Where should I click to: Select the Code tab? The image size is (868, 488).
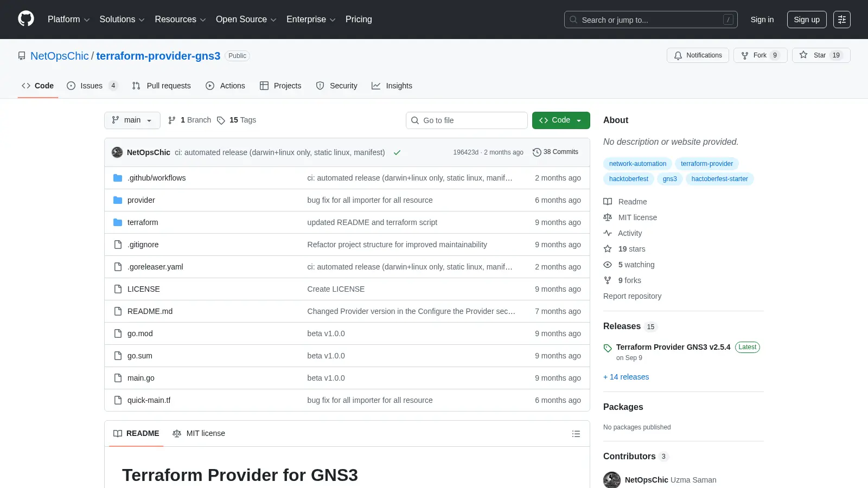tap(38, 86)
